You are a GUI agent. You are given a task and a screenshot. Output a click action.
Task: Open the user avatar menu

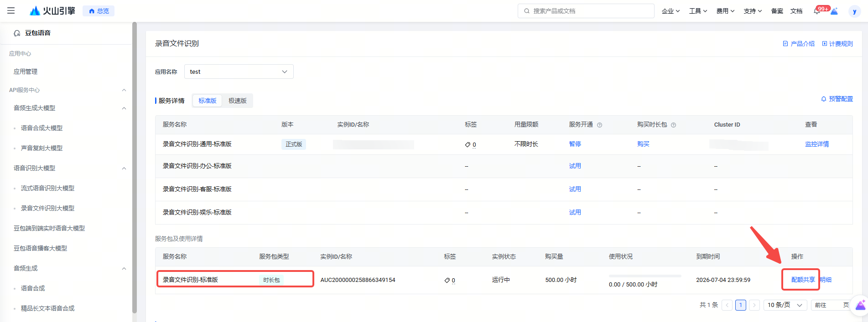point(854,11)
